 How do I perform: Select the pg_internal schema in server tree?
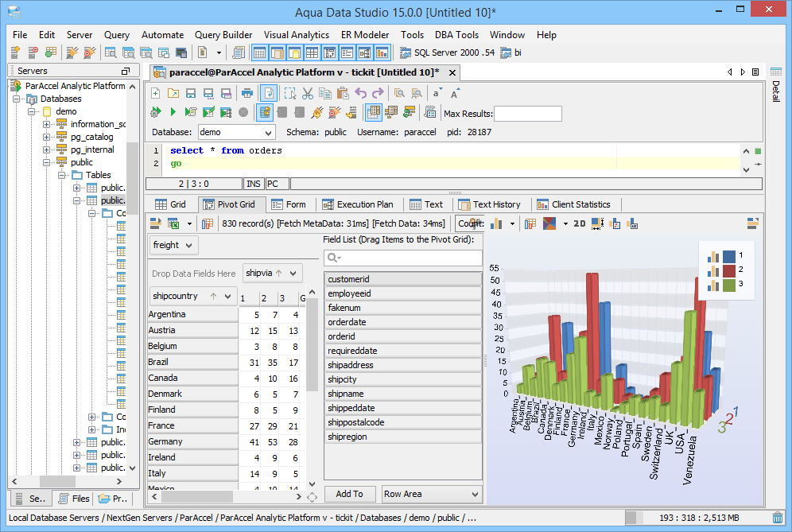click(x=92, y=150)
